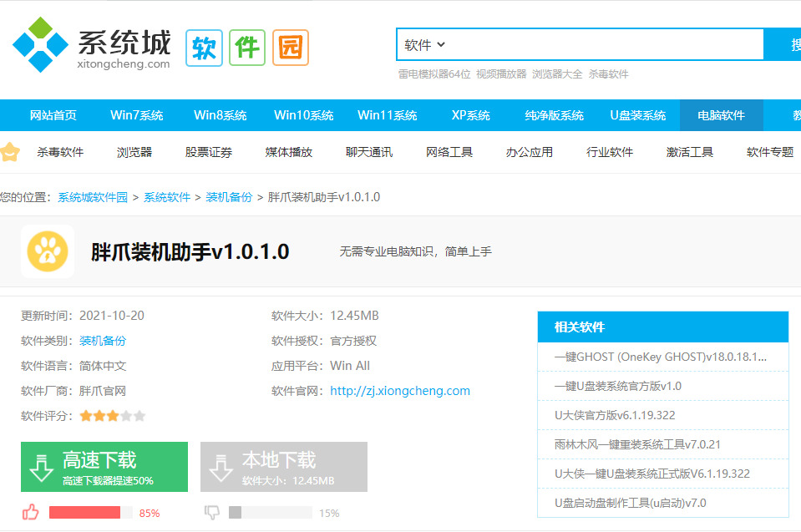The height and width of the screenshot is (532, 801).
Task: Click the search input field
Action: [580, 45]
